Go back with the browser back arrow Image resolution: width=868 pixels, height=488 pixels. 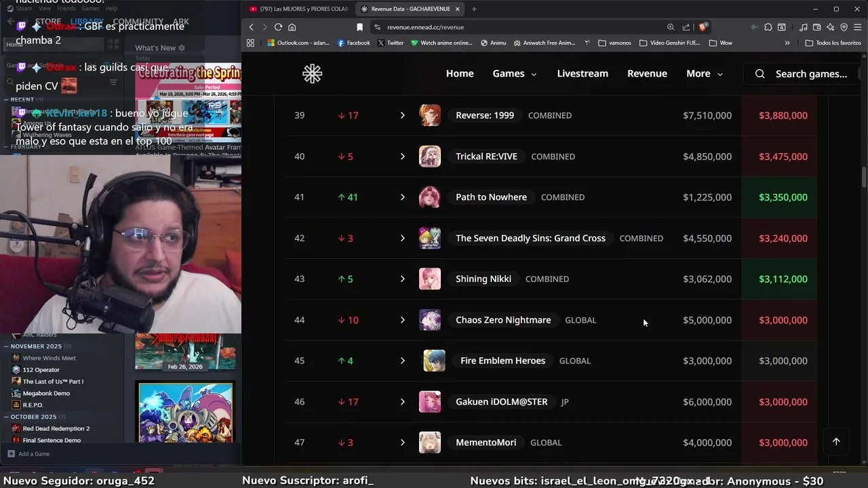(251, 27)
